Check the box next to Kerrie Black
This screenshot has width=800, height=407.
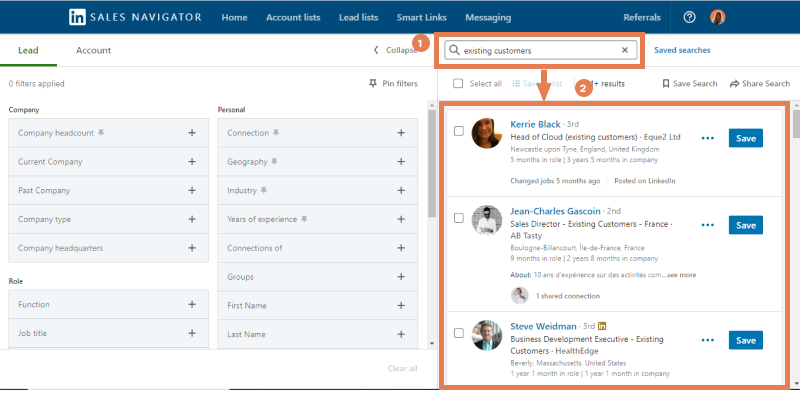[x=458, y=131]
